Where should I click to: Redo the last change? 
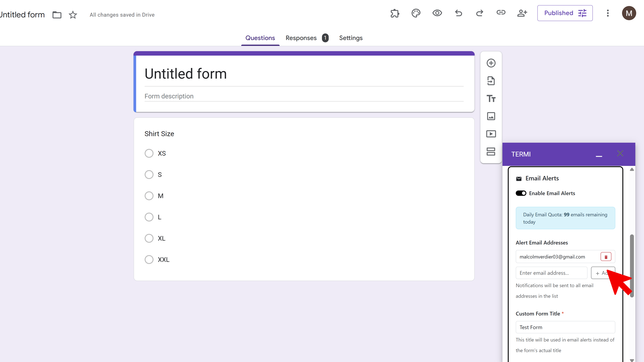coord(479,13)
